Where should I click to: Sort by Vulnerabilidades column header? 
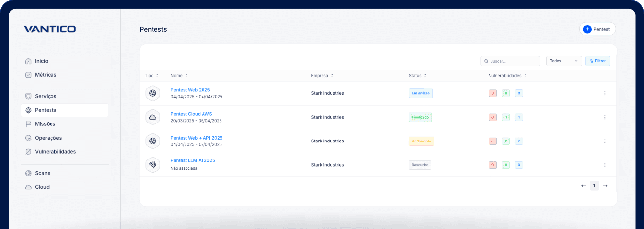click(x=508, y=76)
